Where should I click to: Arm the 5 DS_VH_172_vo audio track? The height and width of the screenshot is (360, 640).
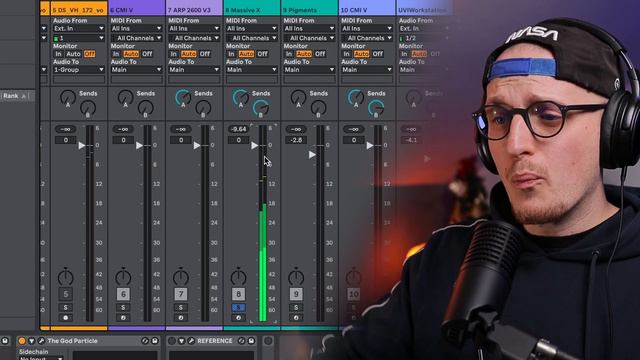(66, 317)
